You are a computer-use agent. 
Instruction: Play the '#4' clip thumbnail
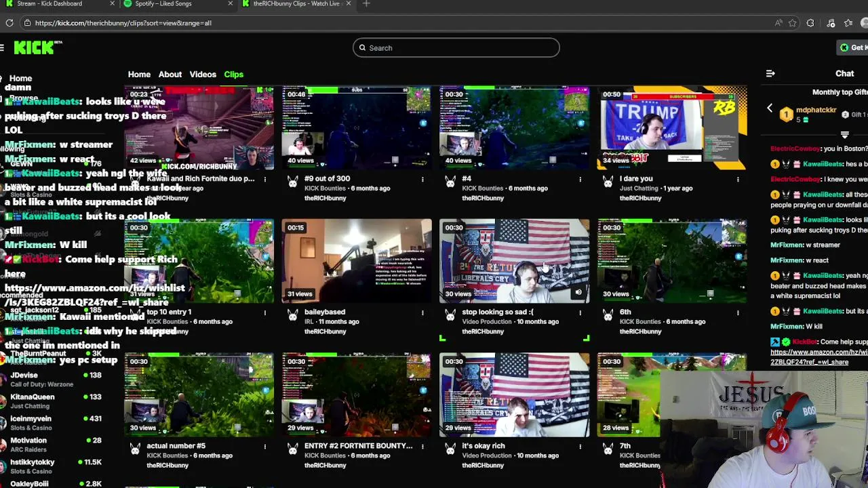pos(514,127)
